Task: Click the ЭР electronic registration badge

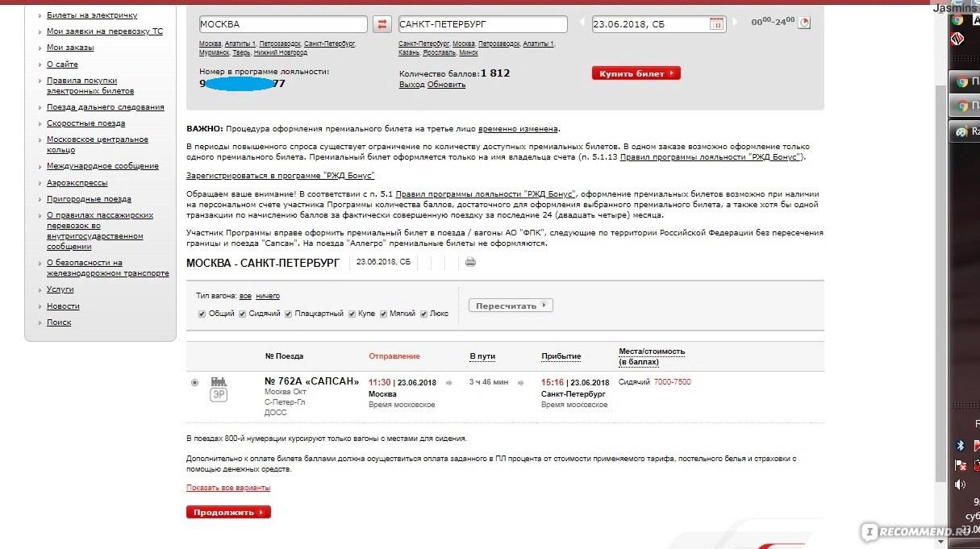Action: tap(219, 395)
